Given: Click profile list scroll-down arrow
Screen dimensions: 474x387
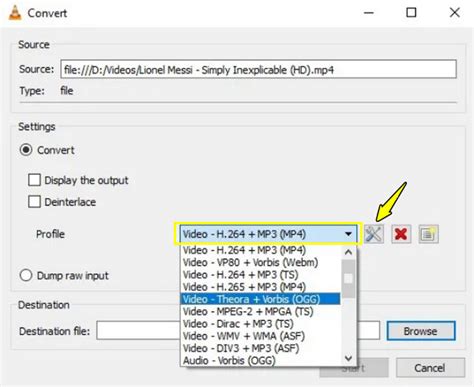Looking at the screenshot, I should pyautogui.click(x=348, y=359).
